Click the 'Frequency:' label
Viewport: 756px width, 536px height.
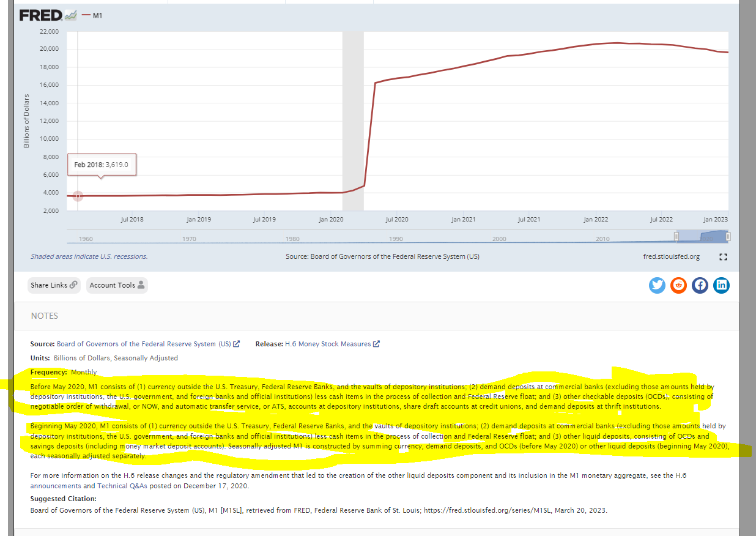pyautogui.click(x=49, y=372)
